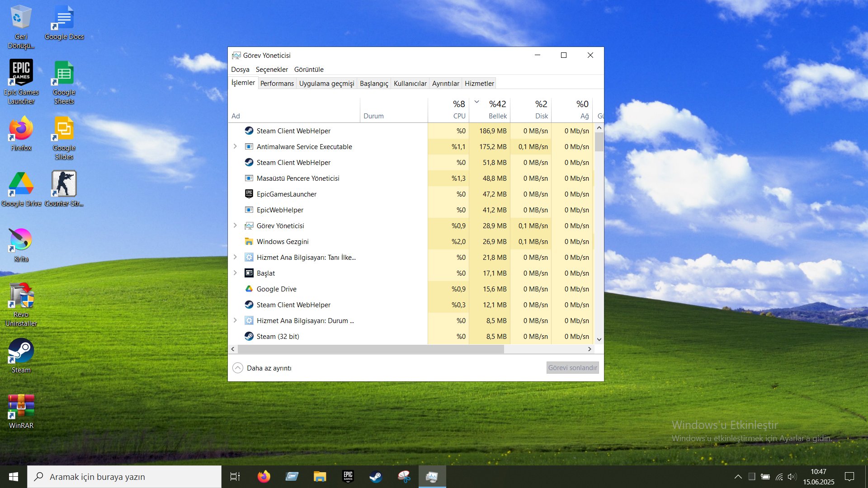Sort processes by Ad column
Image resolution: width=868 pixels, height=488 pixels.
point(294,110)
